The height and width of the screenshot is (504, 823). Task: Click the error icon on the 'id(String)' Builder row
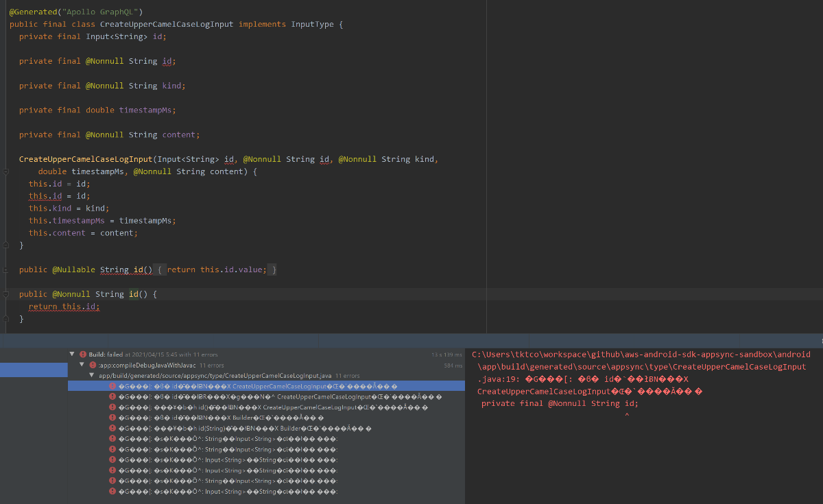click(112, 429)
